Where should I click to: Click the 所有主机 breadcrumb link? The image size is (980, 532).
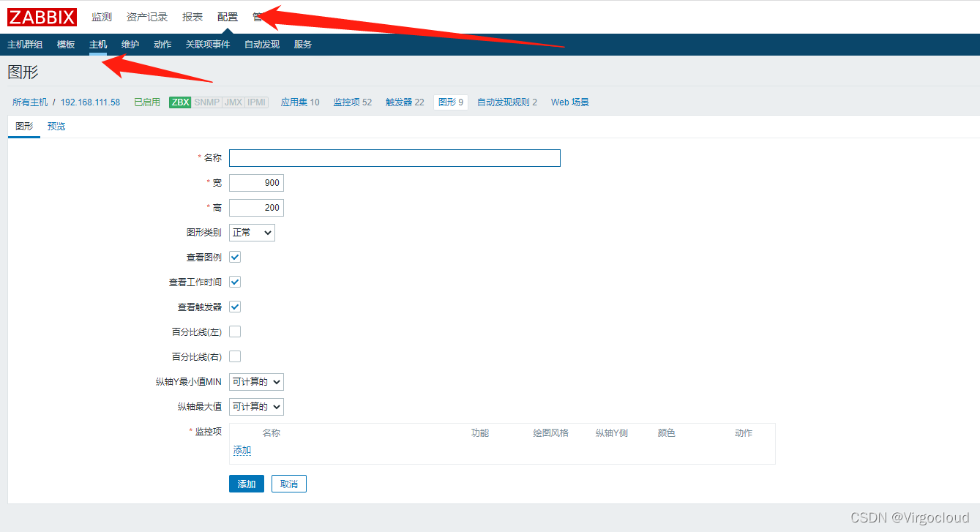tap(30, 102)
